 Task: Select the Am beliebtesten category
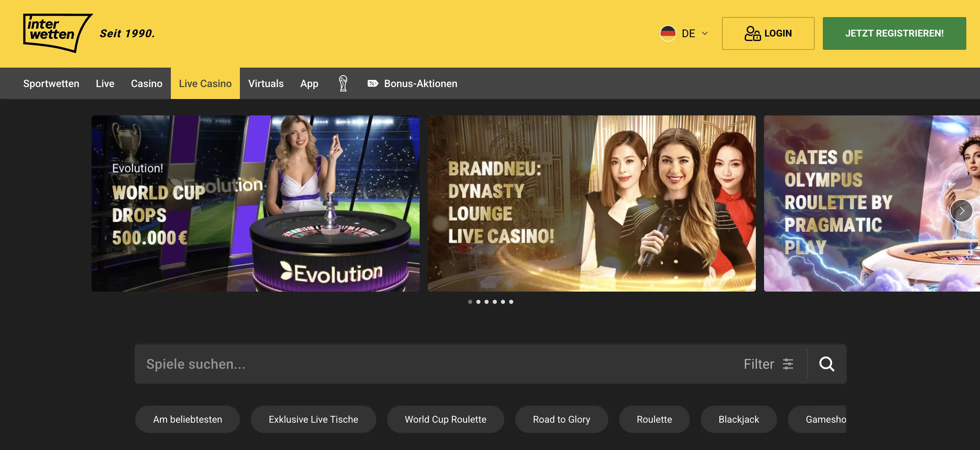[188, 419]
